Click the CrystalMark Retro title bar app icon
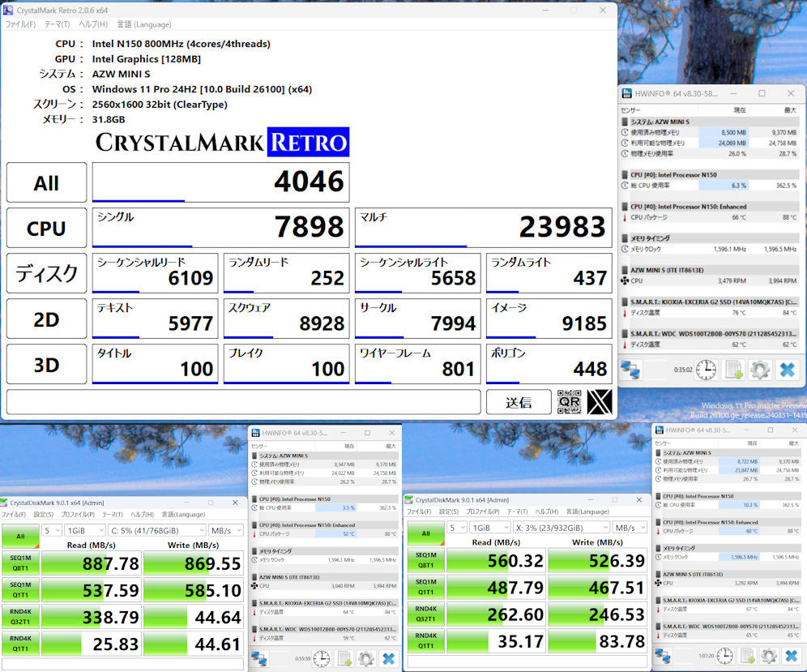Screen dimensions: 807x672 (8, 10)
